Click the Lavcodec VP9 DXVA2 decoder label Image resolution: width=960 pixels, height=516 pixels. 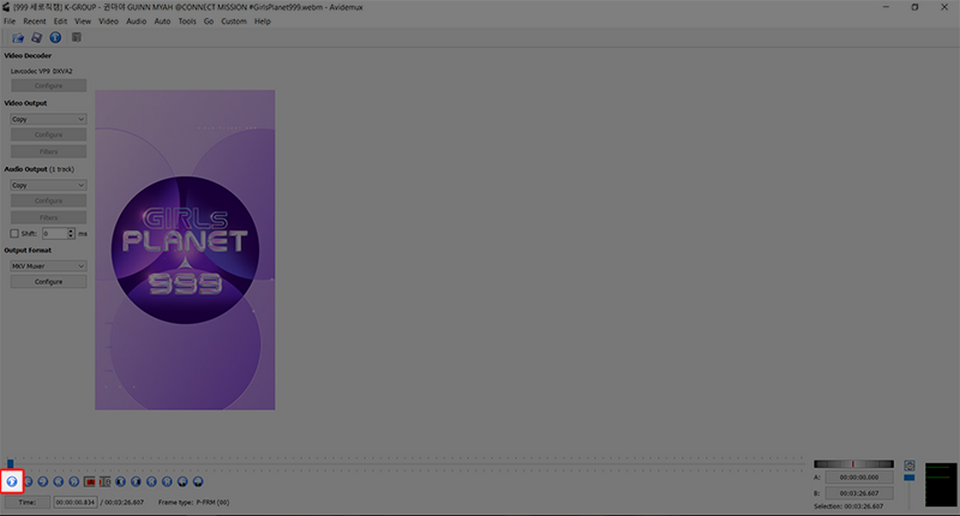(42, 71)
